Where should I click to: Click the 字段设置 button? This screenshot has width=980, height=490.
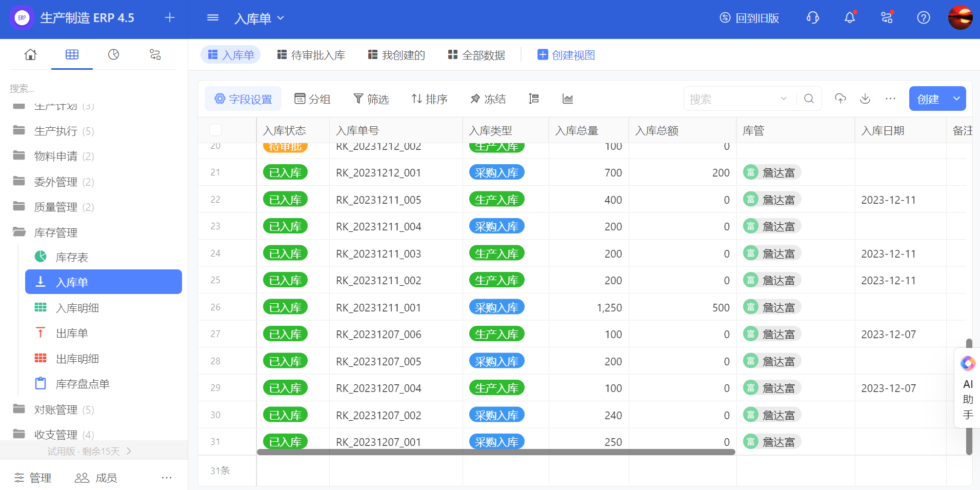pyautogui.click(x=243, y=99)
